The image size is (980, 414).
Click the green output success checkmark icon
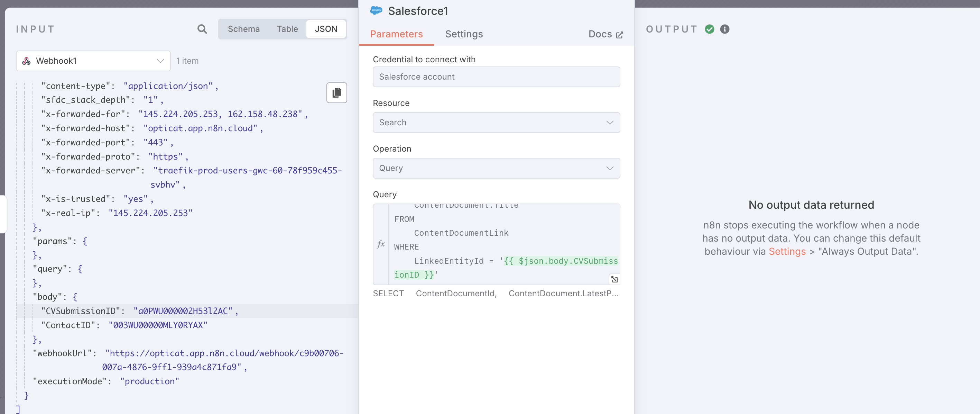709,29
